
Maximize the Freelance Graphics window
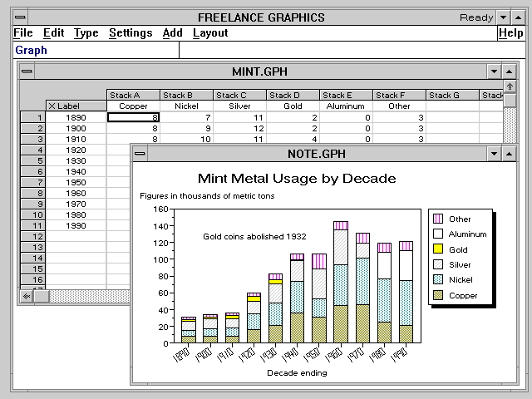(519, 17)
